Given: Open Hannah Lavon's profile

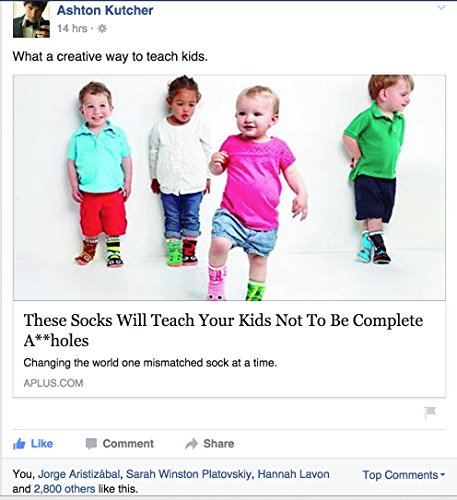Looking at the screenshot, I should [293, 474].
